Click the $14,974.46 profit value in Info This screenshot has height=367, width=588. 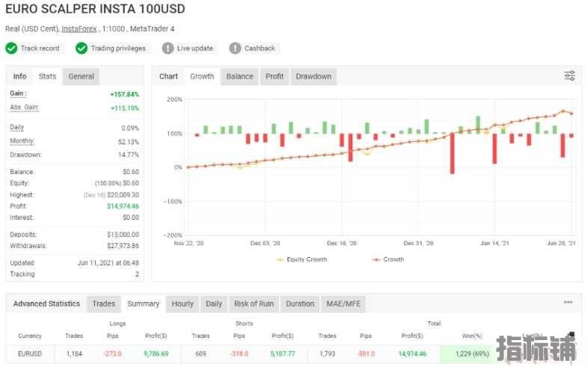(123, 206)
